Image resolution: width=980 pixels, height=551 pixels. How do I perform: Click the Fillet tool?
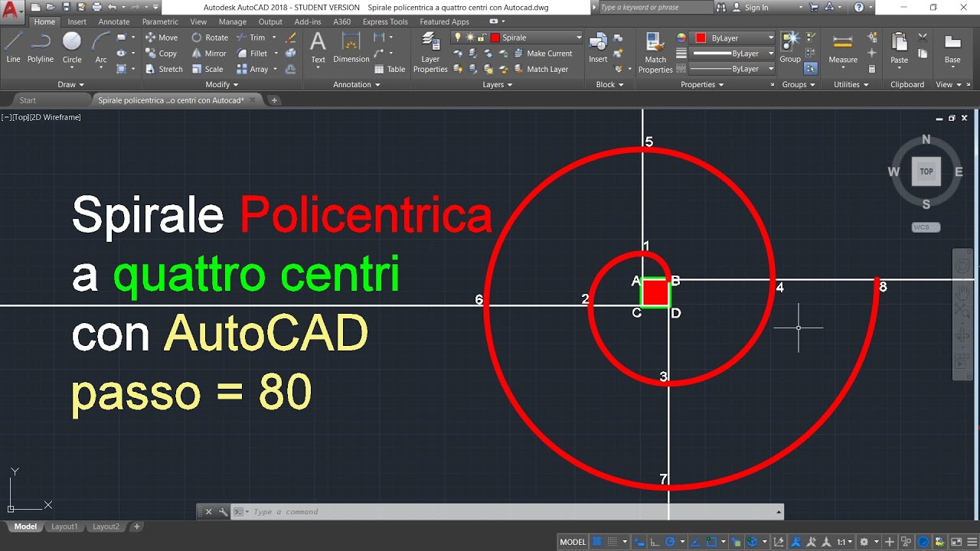click(253, 54)
